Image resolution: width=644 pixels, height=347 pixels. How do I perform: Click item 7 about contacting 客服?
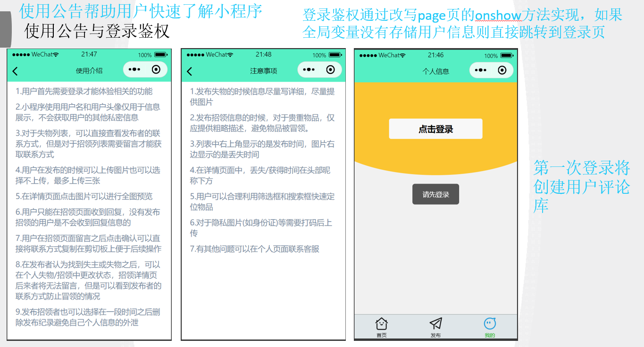[255, 249]
